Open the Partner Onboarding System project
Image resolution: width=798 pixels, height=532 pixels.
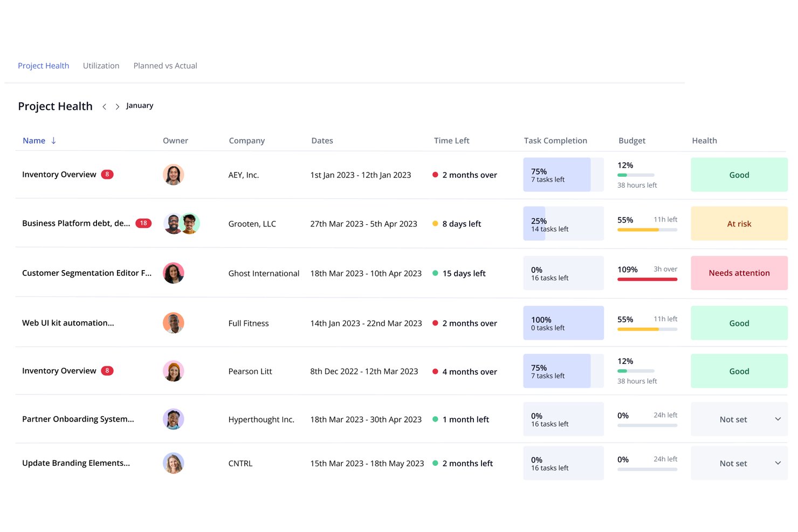tap(78, 419)
